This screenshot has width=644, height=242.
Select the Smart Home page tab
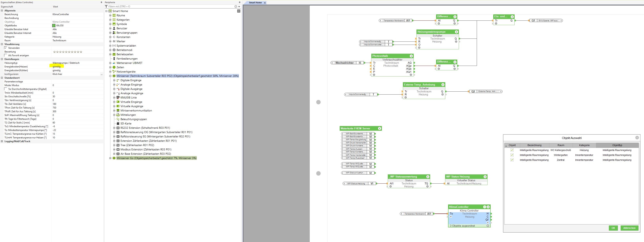[255, 3]
